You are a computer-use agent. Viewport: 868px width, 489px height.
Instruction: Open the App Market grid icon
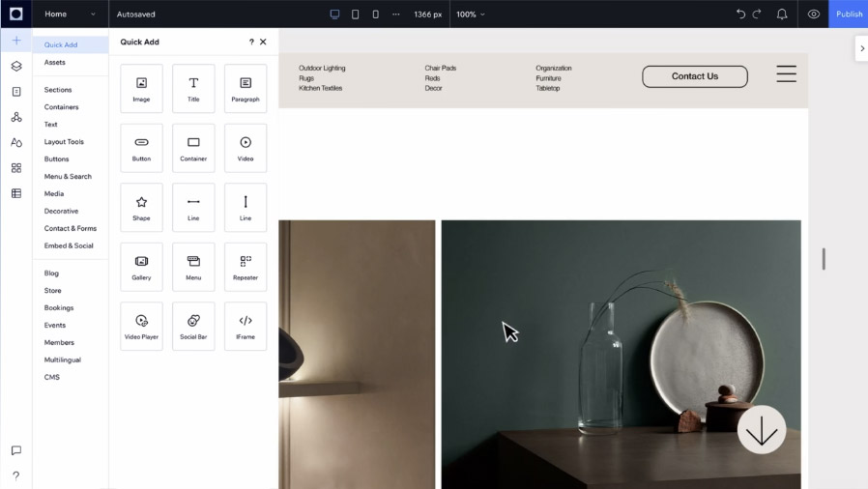(16, 168)
